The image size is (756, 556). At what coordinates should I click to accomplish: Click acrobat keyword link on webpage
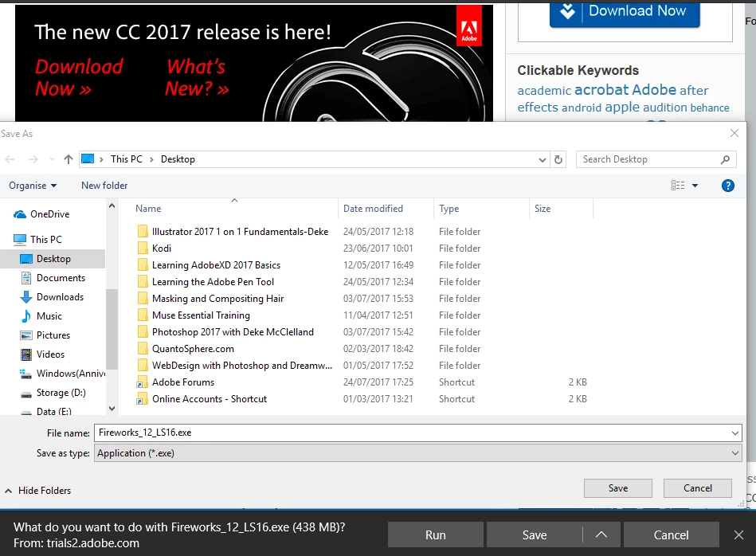pyautogui.click(x=601, y=90)
